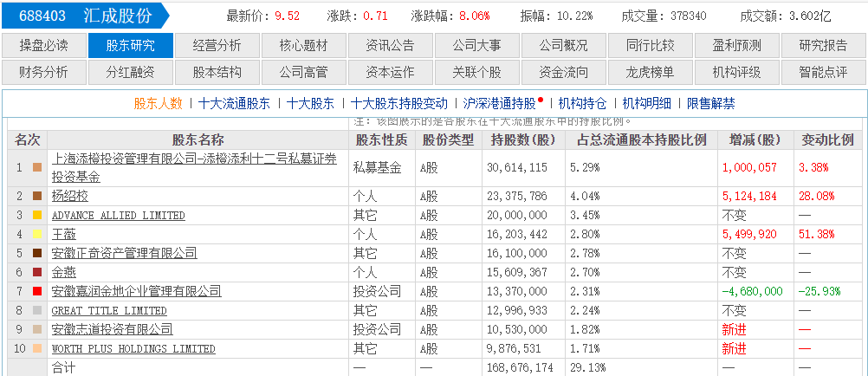Open the 股本结构 tab
The width and height of the screenshot is (868, 376).
coord(217,73)
